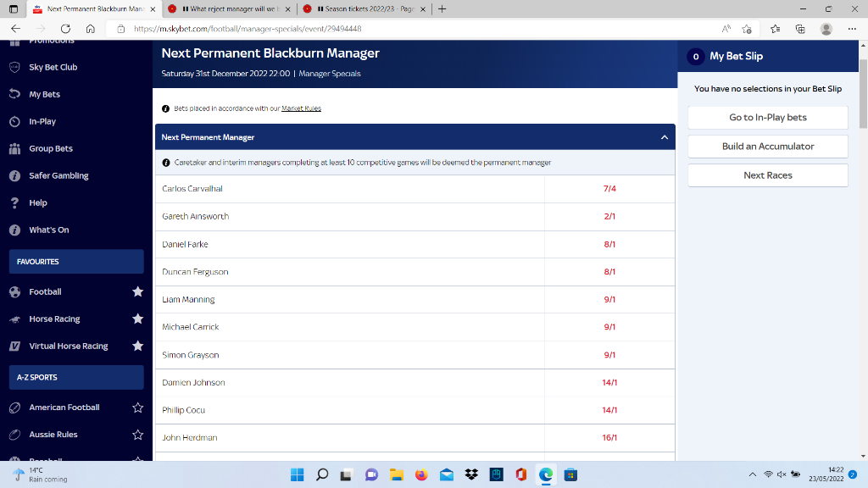This screenshot has height=488, width=868.
Task: Open Help question mark icon
Action: coord(15,202)
